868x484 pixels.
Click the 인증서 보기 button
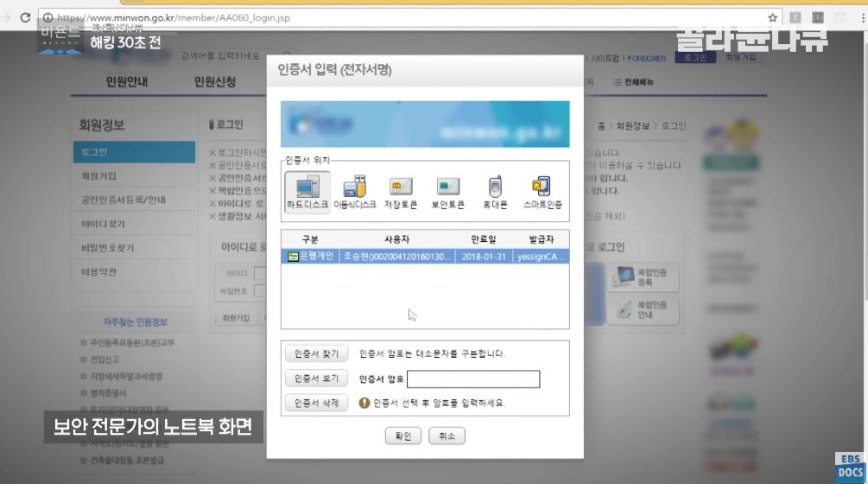317,379
